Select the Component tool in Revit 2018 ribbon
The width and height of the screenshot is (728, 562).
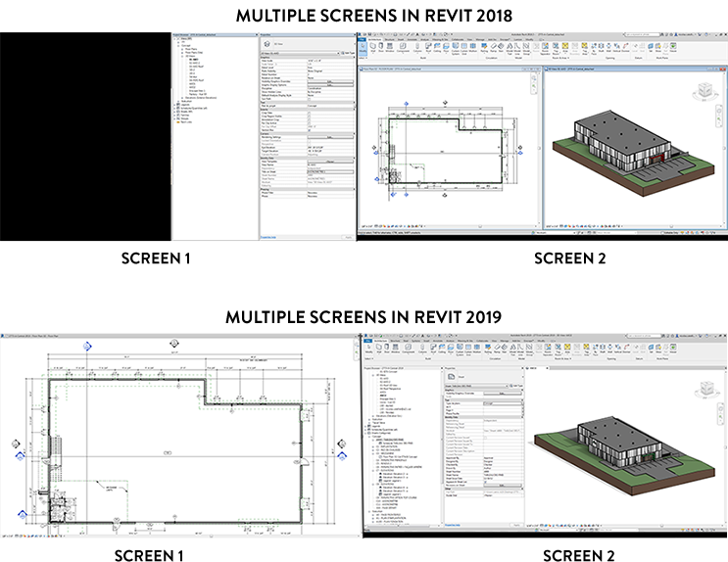tap(403, 49)
